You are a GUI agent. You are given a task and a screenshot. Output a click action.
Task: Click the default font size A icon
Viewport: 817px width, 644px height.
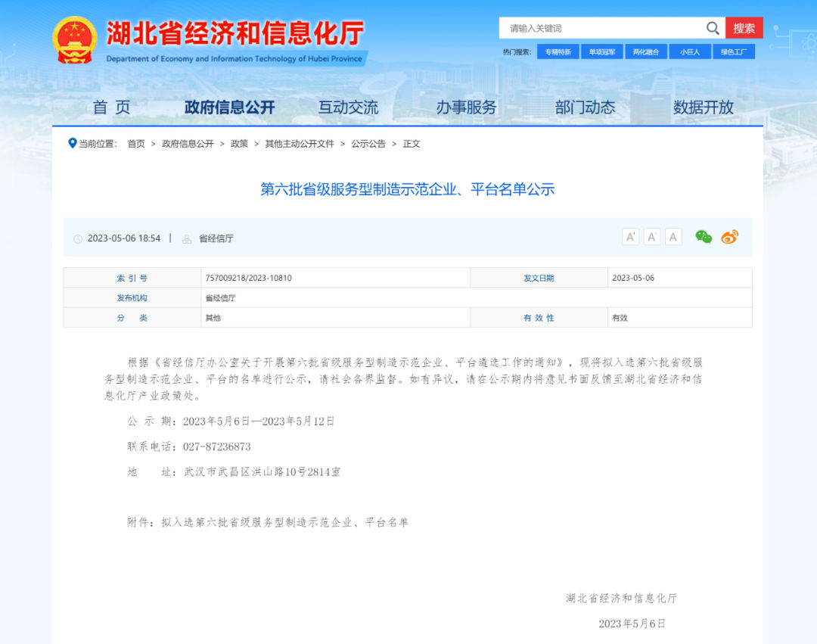pos(673,236)
